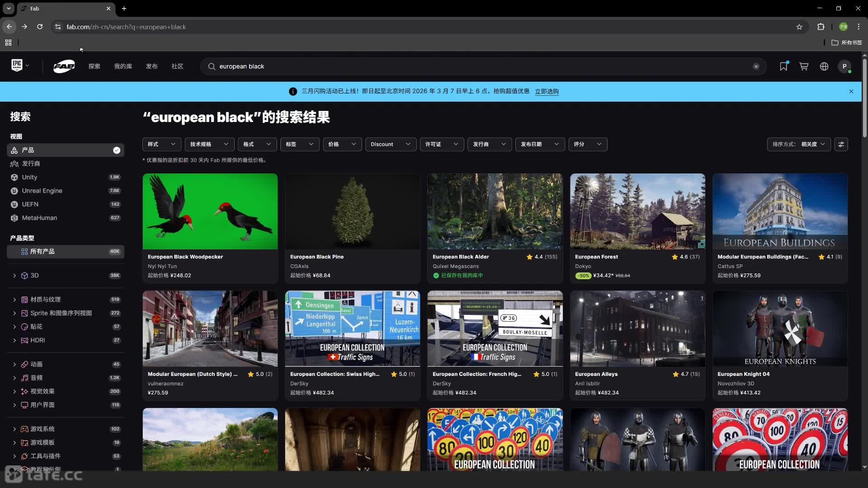868x488 pixels.
Task: Click the Fab logo
Action: pyautogui.click(x=64, y=66)
